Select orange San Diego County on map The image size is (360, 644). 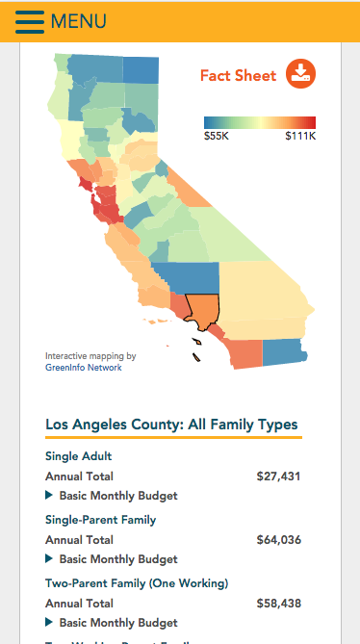(x=245, y=352)
